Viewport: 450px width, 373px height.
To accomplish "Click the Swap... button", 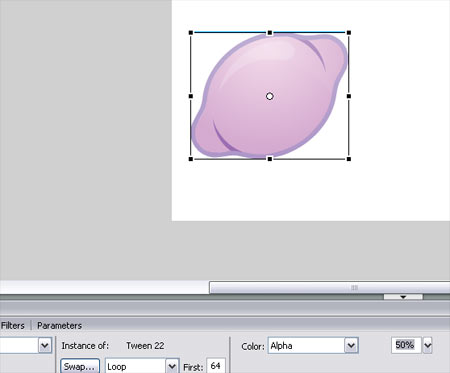I will (x=80, y=366).
